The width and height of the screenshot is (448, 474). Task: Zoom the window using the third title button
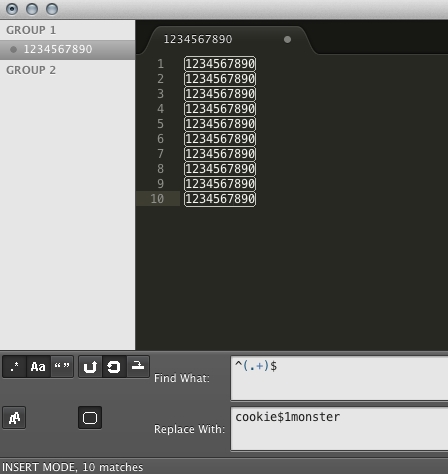tap(52, 9)
